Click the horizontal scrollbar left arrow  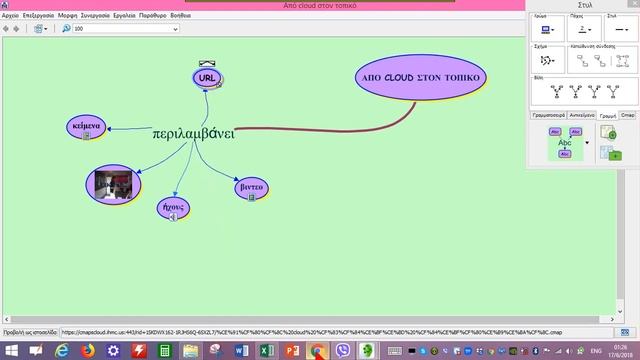[7, 319]
